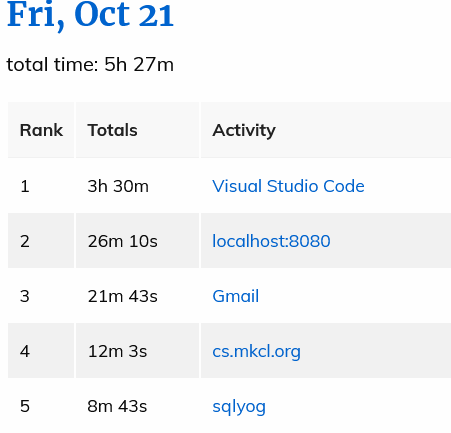Open the Gmail activity link
This screenshot has width=451, height=433.
pos(236,296)
